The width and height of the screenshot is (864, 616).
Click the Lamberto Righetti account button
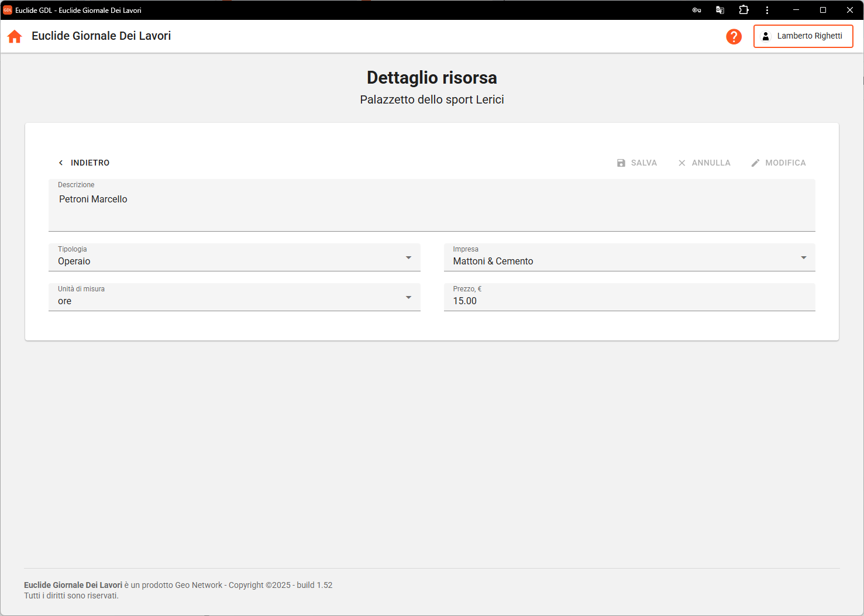(x=803, y=36)
